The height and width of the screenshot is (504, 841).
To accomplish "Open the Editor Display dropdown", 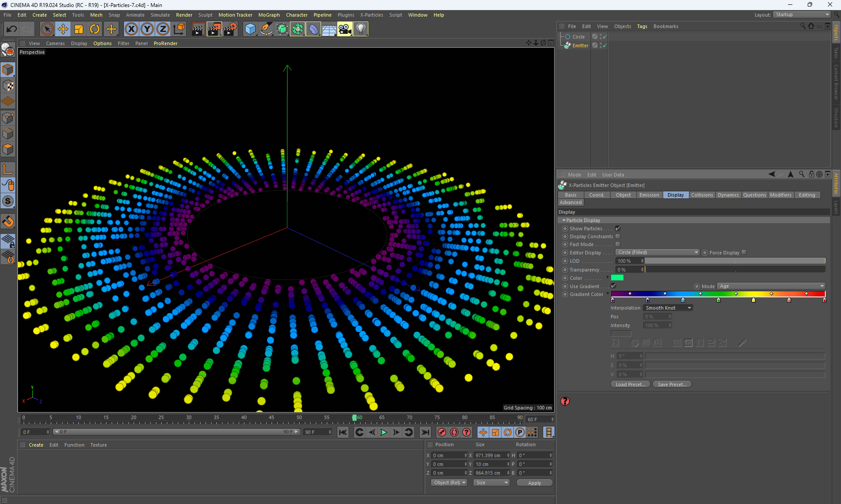I will click(657, 253).
